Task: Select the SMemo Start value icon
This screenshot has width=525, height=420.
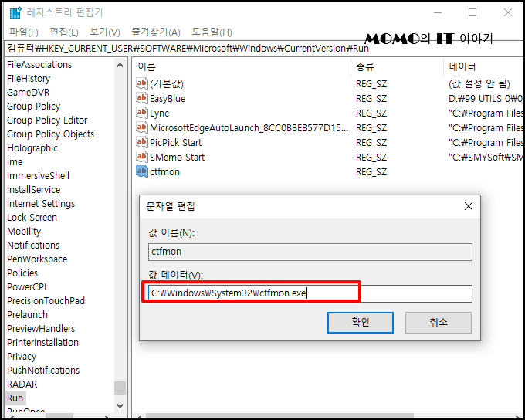Action: point(141,157)
